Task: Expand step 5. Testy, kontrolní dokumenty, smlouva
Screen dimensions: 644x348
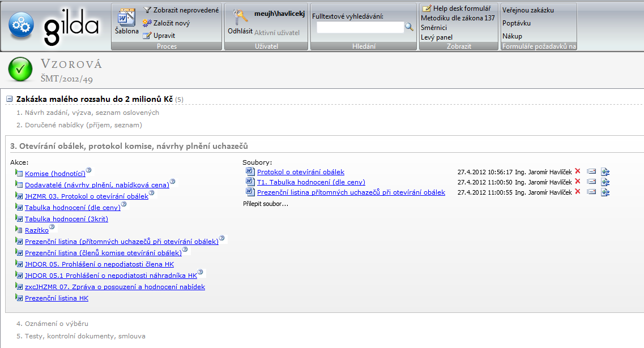Action: [x=81, y=336]
